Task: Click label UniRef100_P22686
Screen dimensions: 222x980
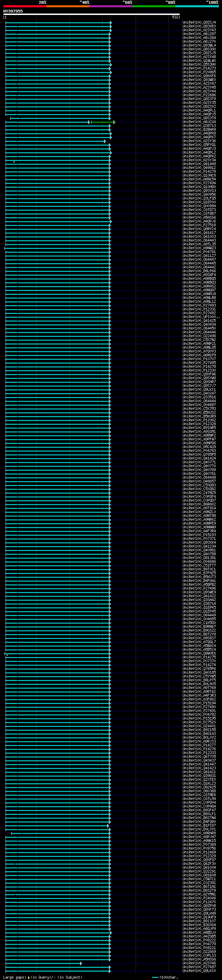Action: (199, 95)
